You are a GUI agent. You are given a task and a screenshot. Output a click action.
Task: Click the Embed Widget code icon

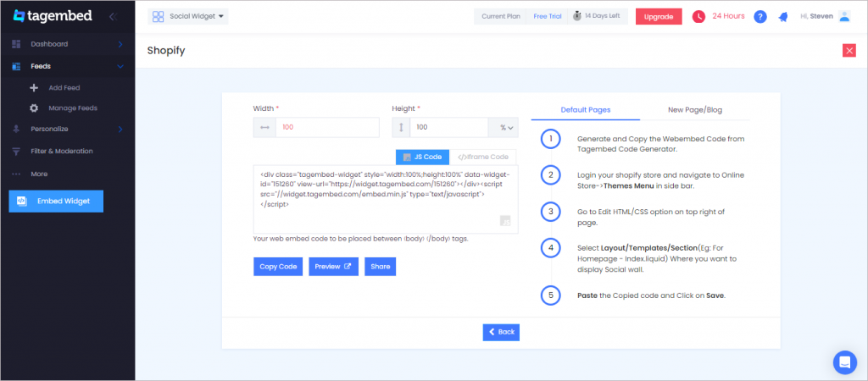(x=21, y=201)
